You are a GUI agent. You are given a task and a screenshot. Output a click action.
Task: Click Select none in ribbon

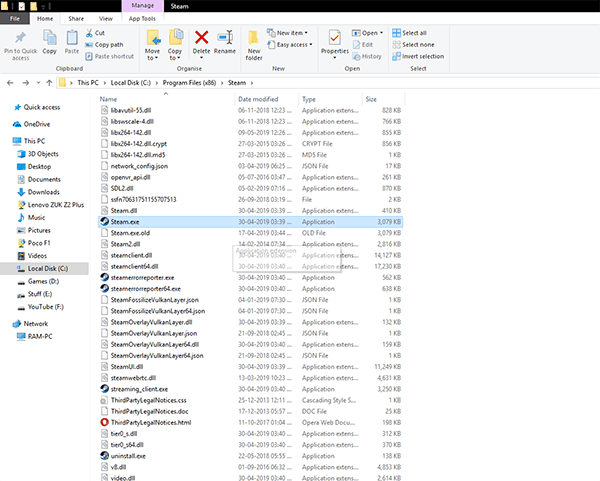(x=413, y=45)
